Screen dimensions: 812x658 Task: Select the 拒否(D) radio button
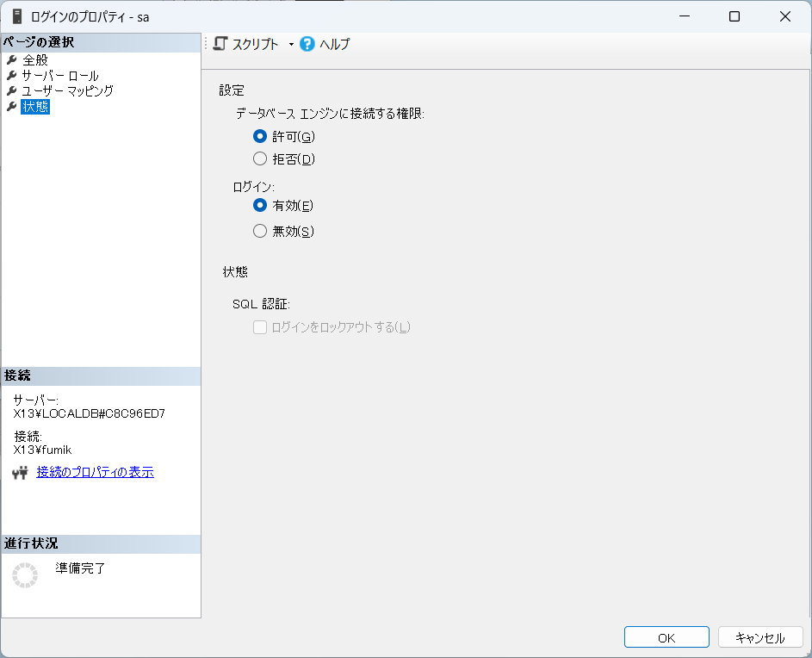tap(260, 159)
